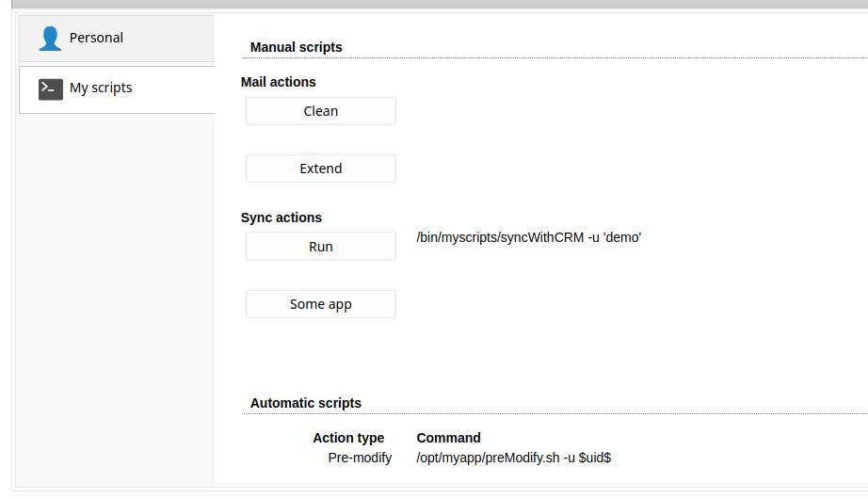
Task: Click the preModify.sh command text
Action: pyautogui.click(x=514, y=458)
